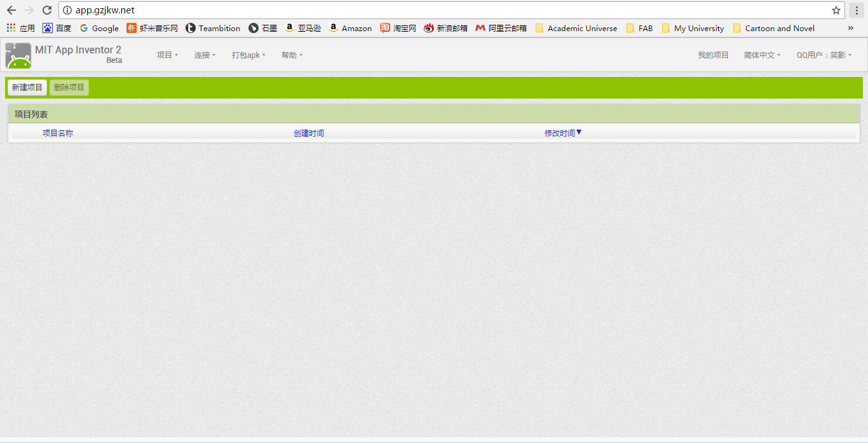
Task: Click the 新建项目 button
Action: tap(27, 88)
